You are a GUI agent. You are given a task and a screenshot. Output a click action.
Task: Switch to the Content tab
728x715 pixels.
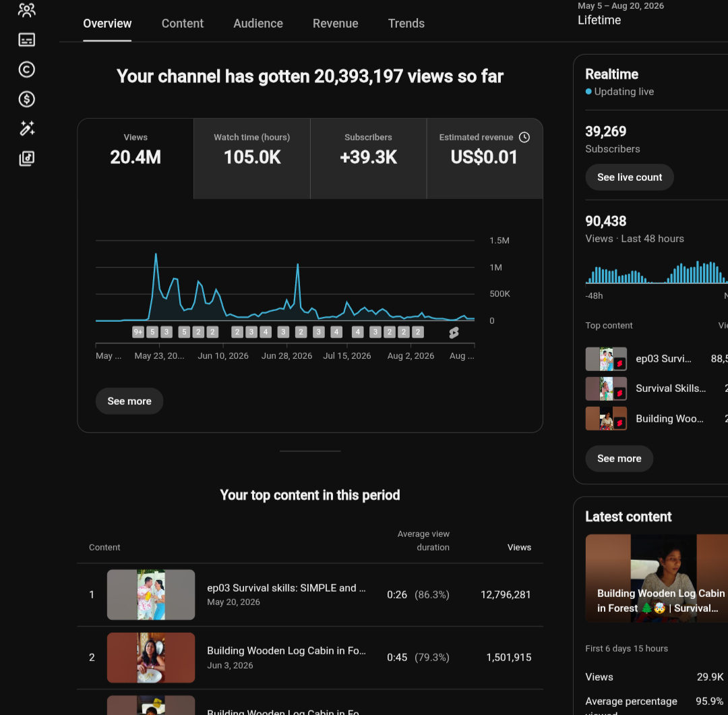point(183,24)
